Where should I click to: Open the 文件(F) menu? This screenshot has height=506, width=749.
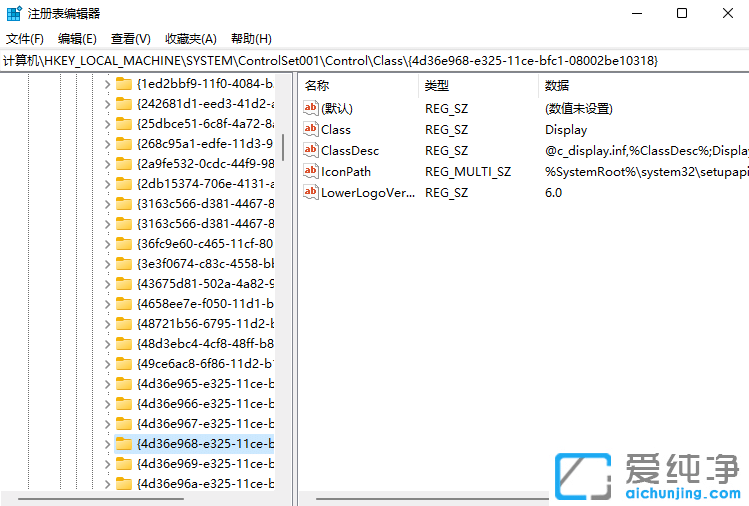[x=25, y=39]
